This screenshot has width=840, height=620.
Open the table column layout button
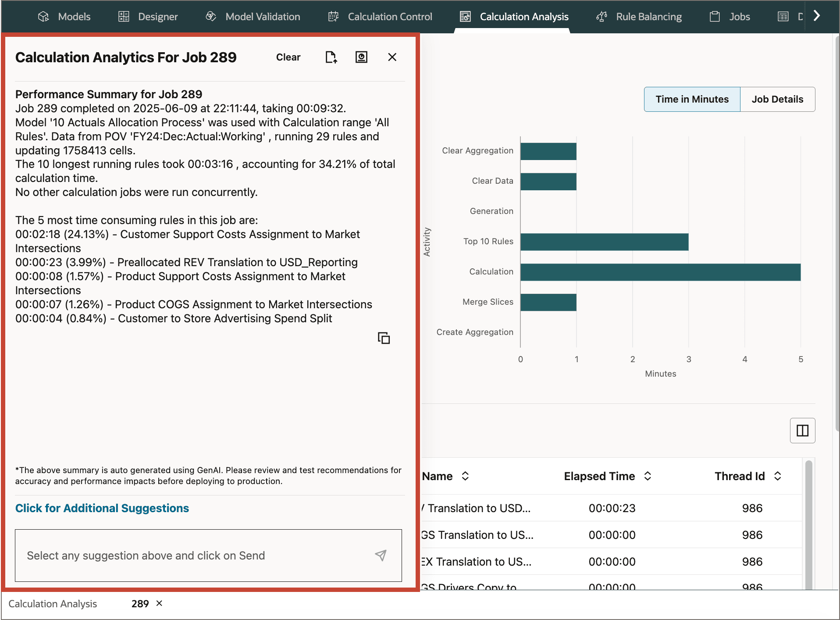[802, 431]
